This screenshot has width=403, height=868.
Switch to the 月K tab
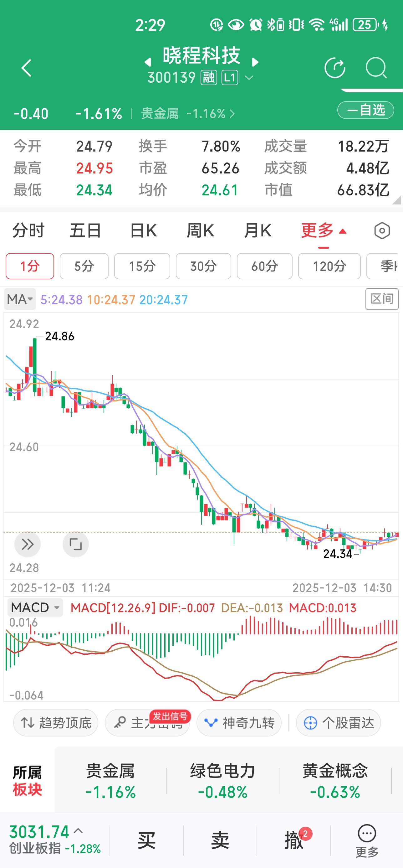[258, 231]
